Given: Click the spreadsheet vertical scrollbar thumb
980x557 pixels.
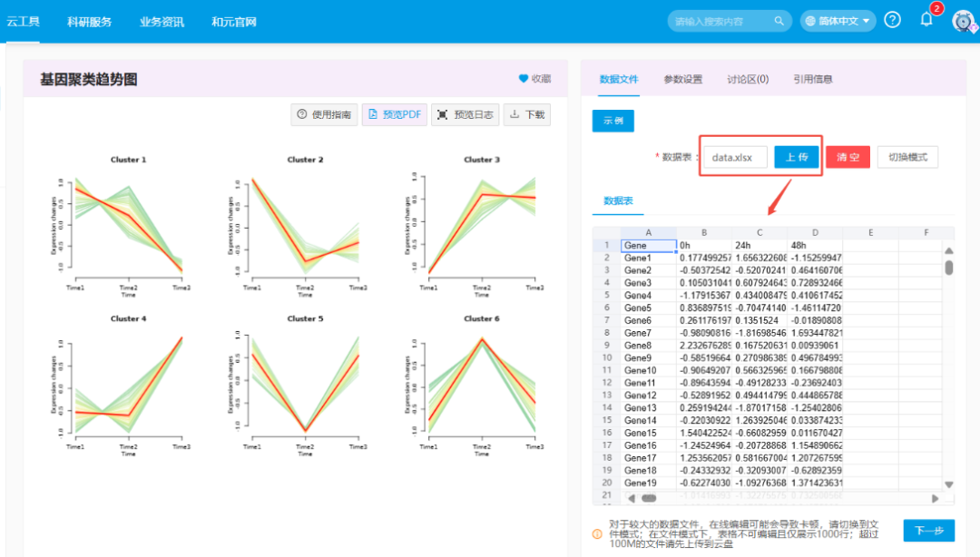Looking at the screenshot, I should pyautogui.click(x=949, y=268).
